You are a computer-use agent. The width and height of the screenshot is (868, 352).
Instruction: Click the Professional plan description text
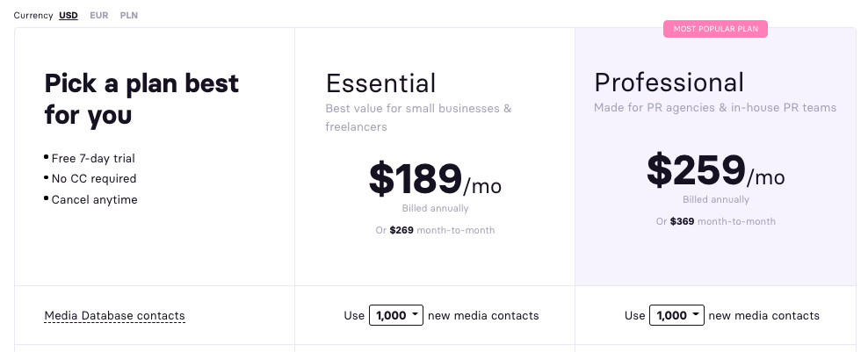point(714,108)
